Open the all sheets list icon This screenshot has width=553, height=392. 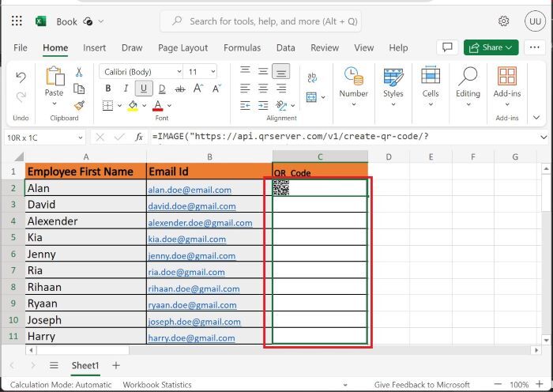[54, 365]
